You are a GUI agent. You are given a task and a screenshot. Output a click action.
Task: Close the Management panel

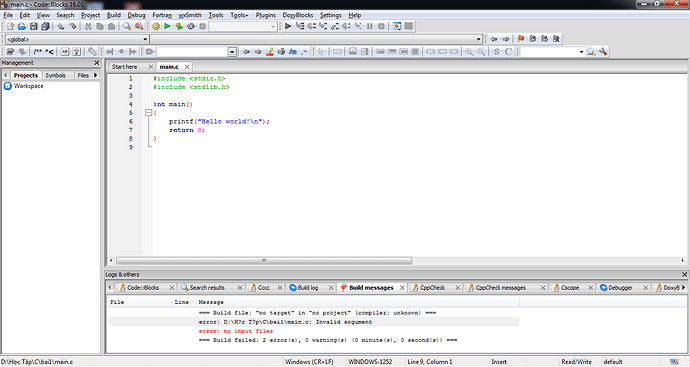pos(97,63)
